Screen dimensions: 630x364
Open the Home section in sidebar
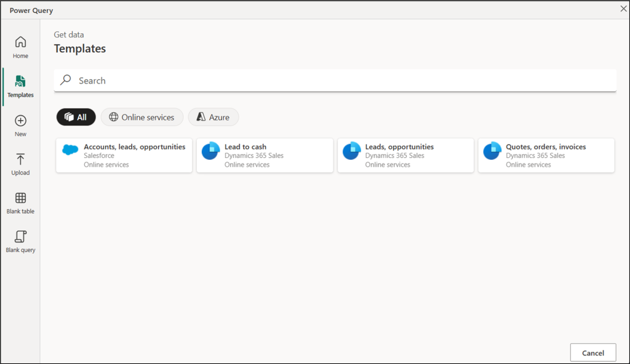[x=20, y=48]
